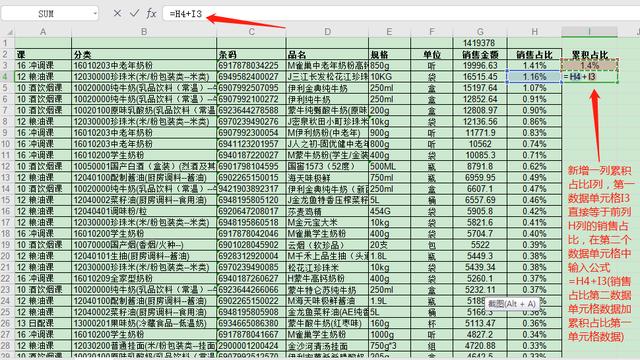Image resolution: width=640 pixels, height=360 pixels.
Task: Click the 截图(Alt + A) tooltip
Action: [x=512, y=304]
